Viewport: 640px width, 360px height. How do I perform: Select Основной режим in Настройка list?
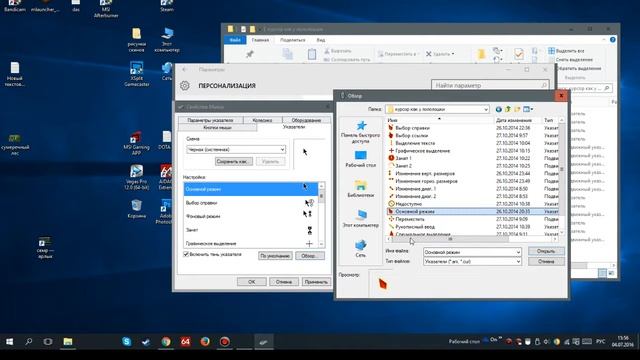point(251,189)
